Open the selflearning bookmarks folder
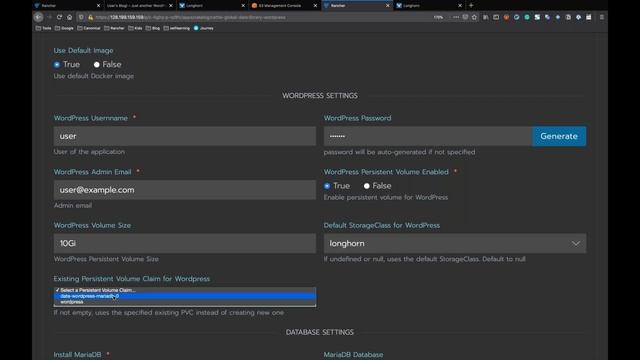This screenshot has width=640, height=360. coord(176,28)
